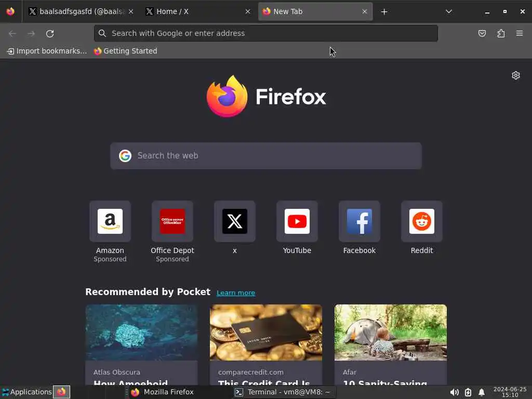Click the Google logo in search box
532x399 pixels.
(x=125, y=156)
